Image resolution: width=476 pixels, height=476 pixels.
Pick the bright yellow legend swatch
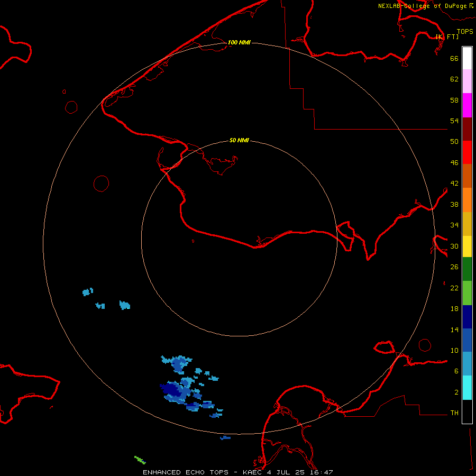coord(467,246)
